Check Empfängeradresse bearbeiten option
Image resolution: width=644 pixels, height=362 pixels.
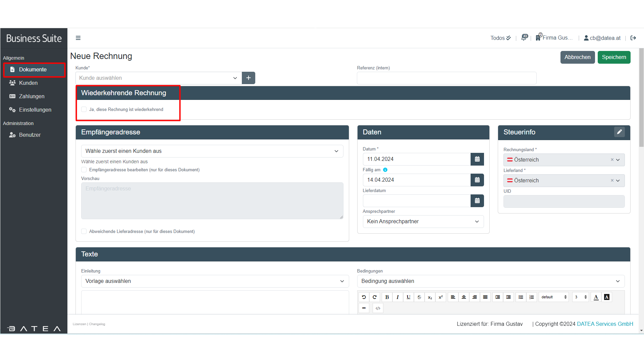pyautogui.click(x=84, y=170)
